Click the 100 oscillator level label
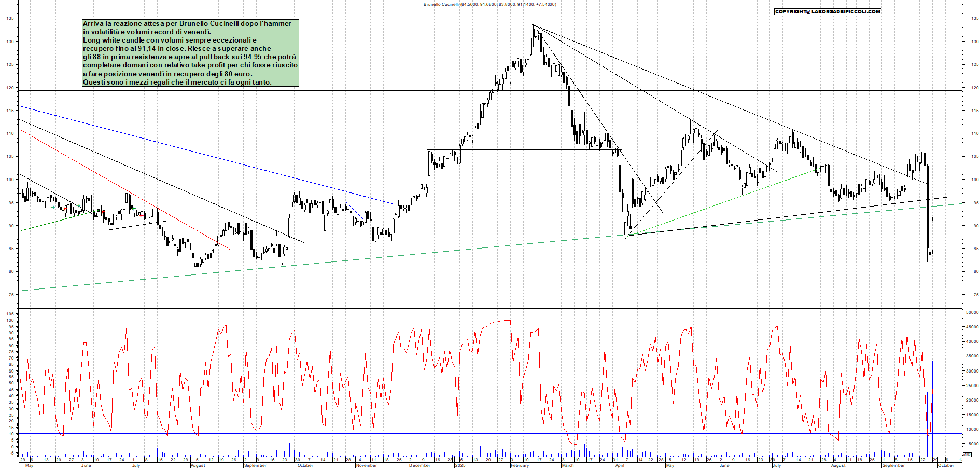 (10, 320)
